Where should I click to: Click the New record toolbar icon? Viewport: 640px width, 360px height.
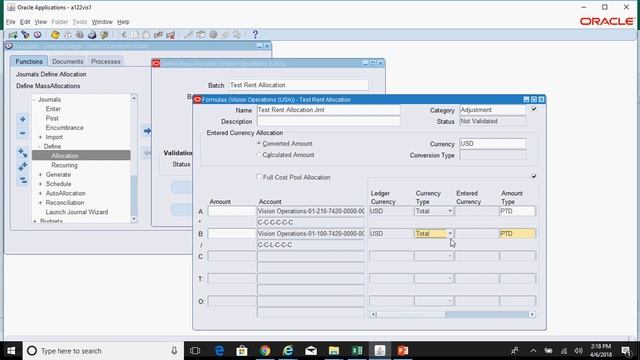coord(13,35)
